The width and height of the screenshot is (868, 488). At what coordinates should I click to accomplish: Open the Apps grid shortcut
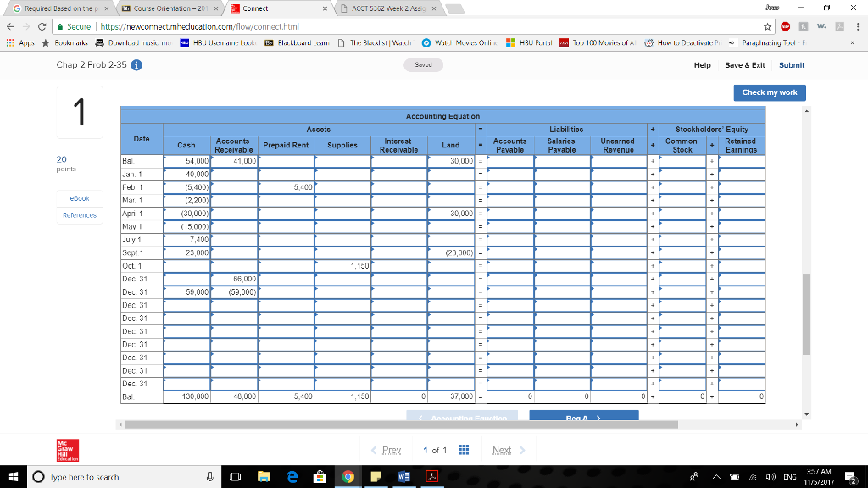pos(20,42)
